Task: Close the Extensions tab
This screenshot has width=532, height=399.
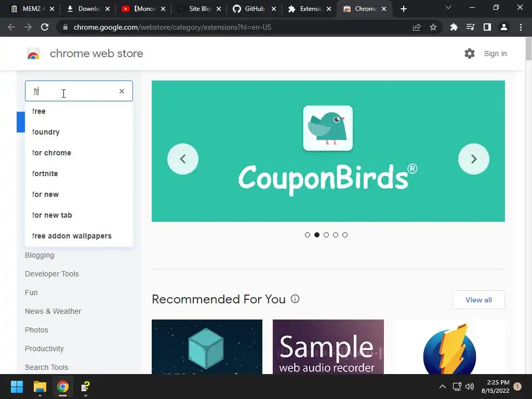Action: tap(329, 9)
